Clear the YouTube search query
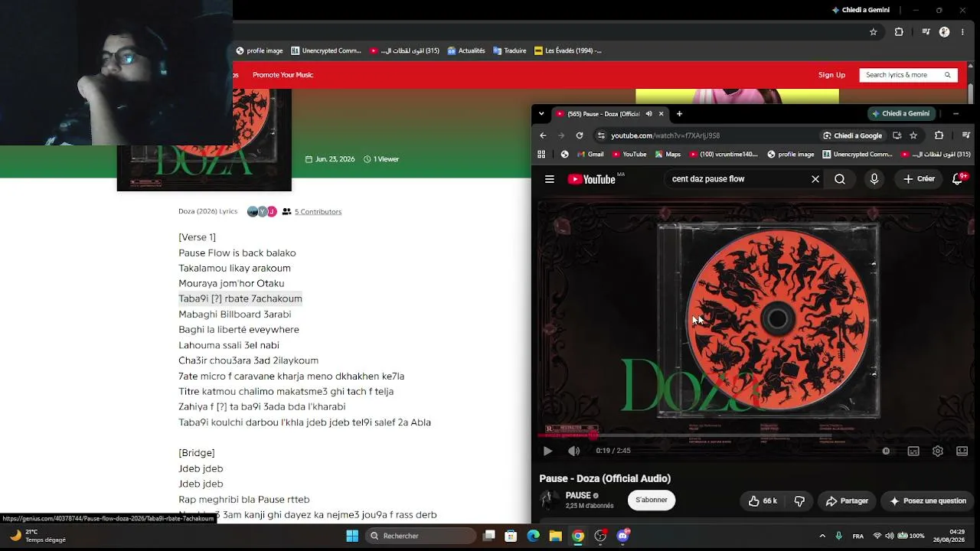This screenshot has height=551, width=980. coord(815,179)
